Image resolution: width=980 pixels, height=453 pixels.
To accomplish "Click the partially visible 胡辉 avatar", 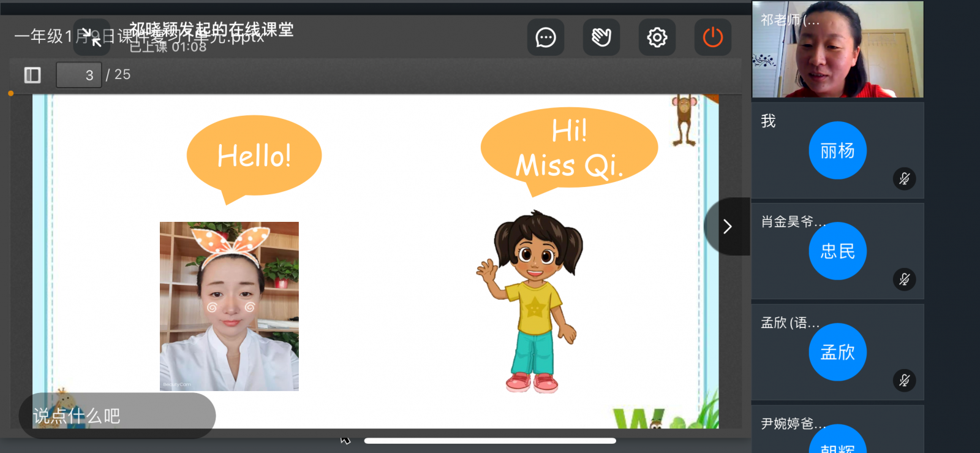I will pyautogui.click(x=837, y=441).
